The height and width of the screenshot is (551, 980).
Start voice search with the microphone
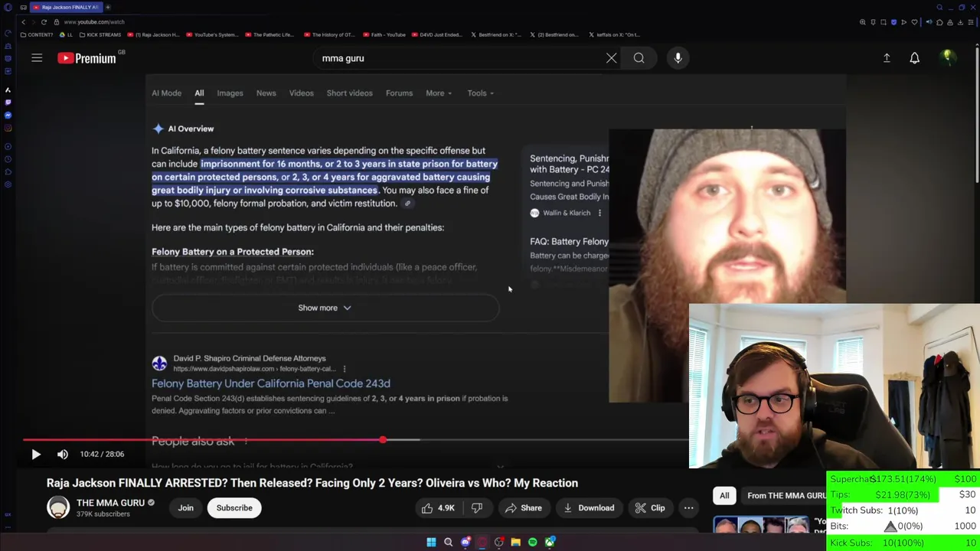678,58
